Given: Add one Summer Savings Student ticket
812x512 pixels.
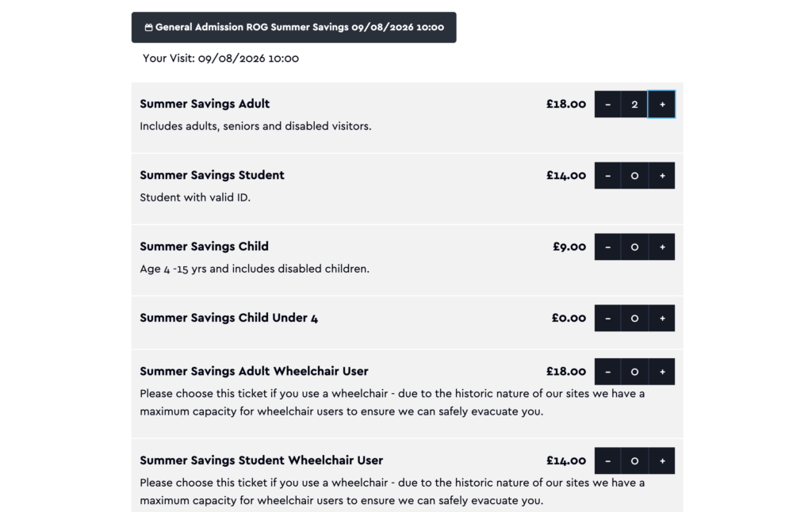Looking at the screenshot, I should pos(661,175).
